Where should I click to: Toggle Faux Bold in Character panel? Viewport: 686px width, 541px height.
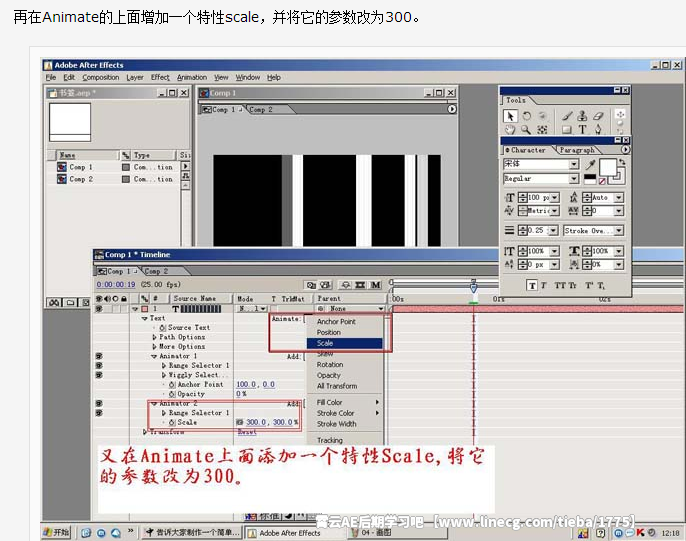tap(532, 286)
